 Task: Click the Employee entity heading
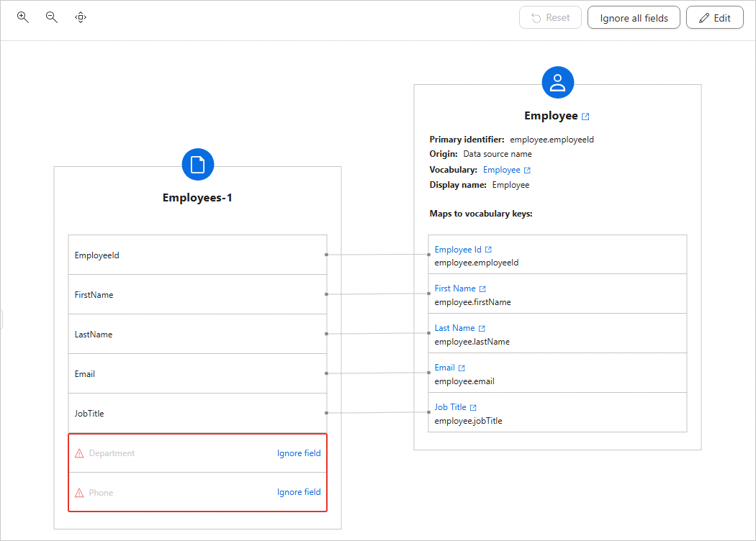[x=551, y=116]
